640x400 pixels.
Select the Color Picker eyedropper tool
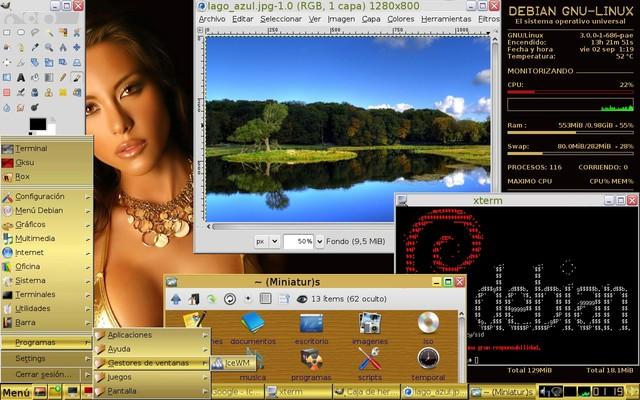click(x=35, y=47)
